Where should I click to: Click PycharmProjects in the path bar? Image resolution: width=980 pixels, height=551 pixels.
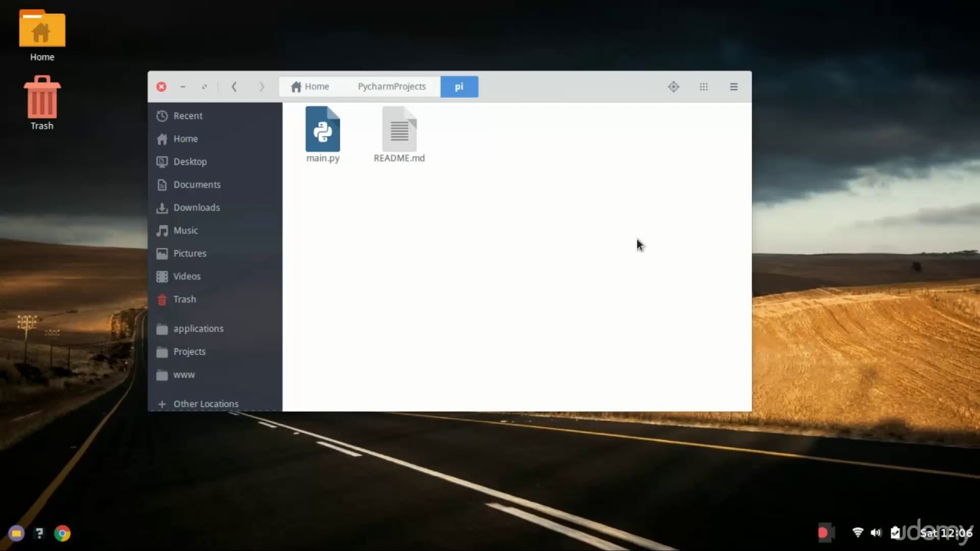pos(391,86)
